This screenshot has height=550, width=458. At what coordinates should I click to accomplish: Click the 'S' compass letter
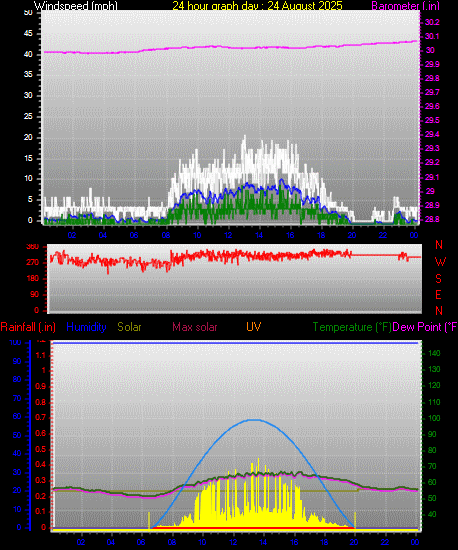[438, 279]
